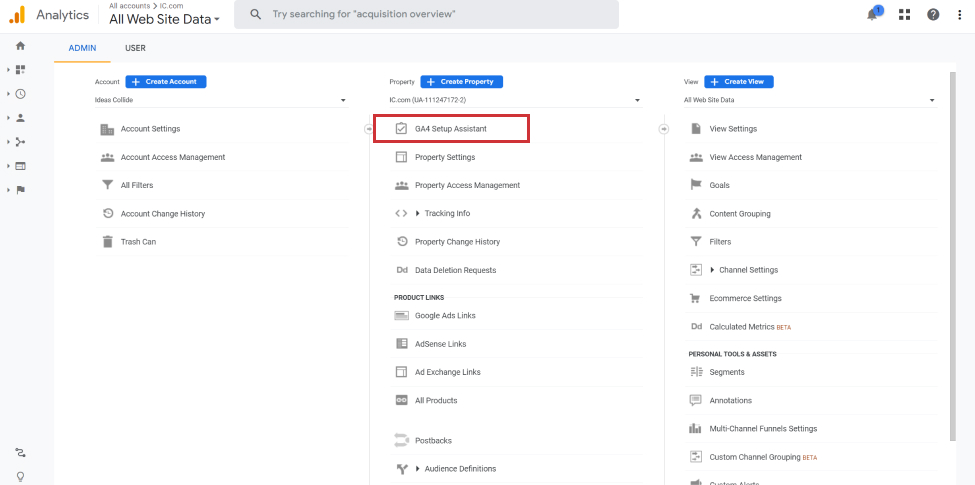Click the All Filters funnel icon
Image resolution: width=975 pixels, height=485 pixels.
[108, 185]
